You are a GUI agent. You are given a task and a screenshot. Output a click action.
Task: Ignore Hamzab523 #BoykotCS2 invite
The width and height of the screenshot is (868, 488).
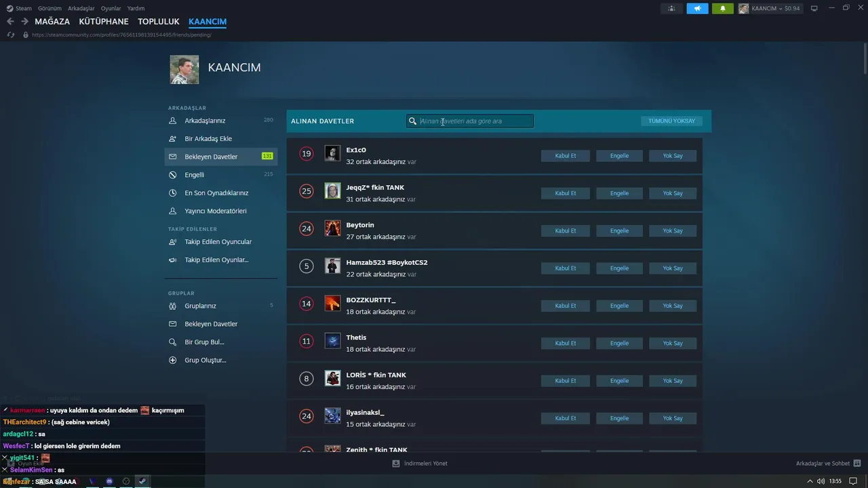point(673,268)
